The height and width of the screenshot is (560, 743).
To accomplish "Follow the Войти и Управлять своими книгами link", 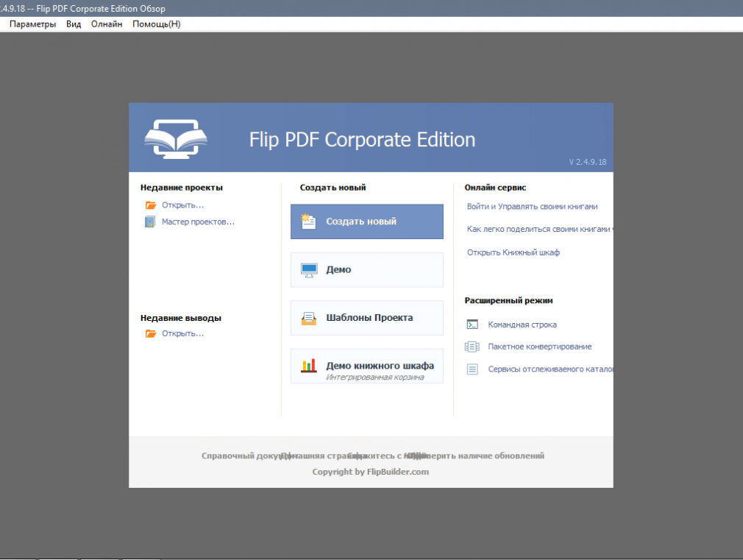I will pos(532,207).
